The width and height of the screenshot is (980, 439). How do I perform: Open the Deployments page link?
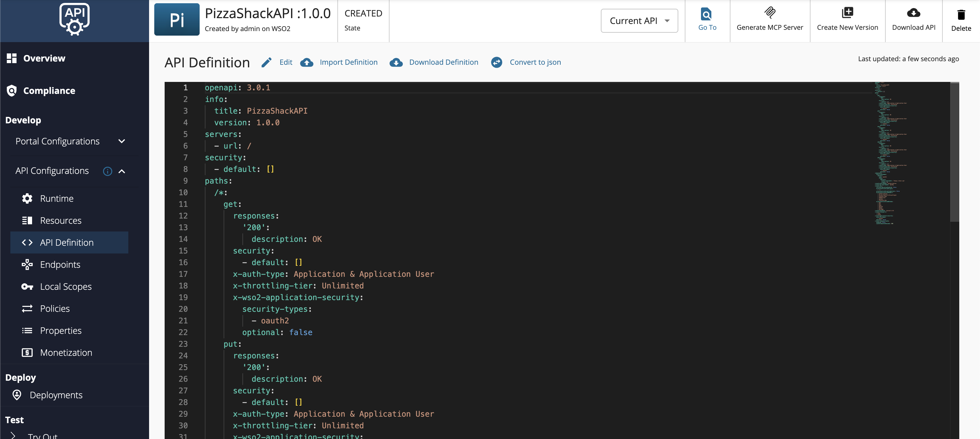pyautogui.click(x=56, y=395)
